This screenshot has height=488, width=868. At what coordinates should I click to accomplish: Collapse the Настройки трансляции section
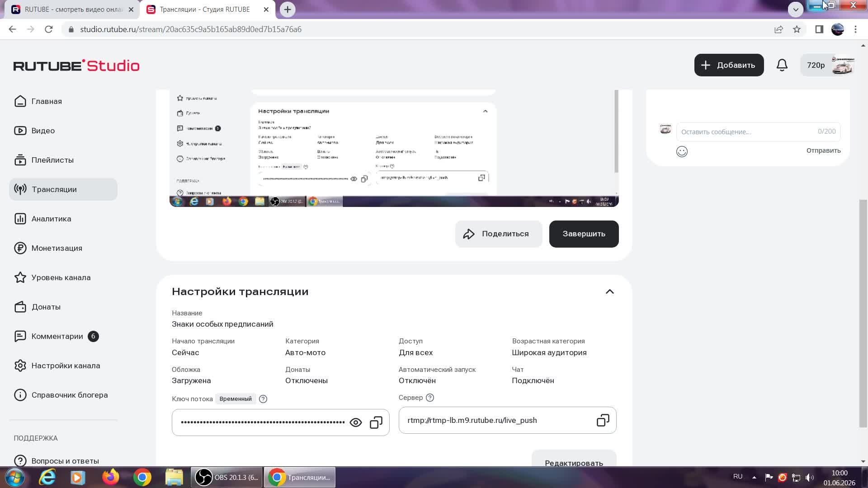[609, 291]
